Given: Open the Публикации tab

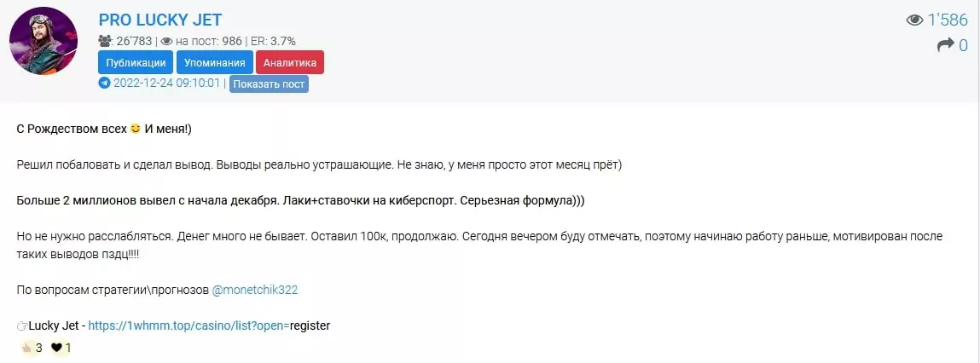Looking at the screenshot, I should point(136,62).
